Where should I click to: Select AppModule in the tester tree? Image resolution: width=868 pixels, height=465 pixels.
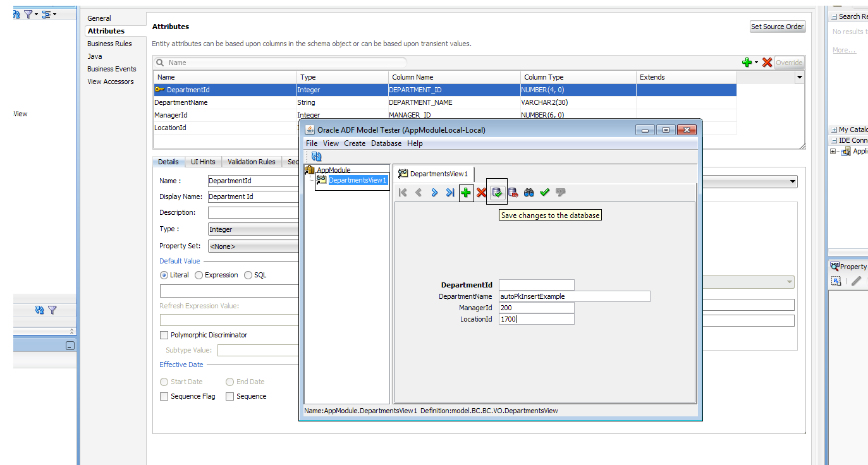coord(334,169)
